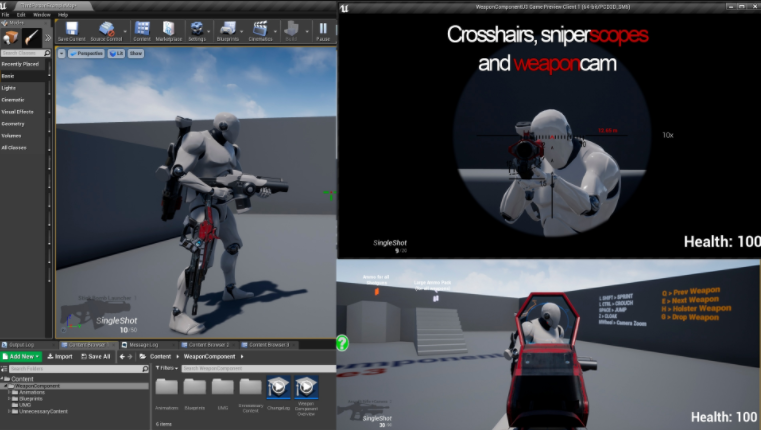The height and width of the screenshot is (430, 761).
Task: Click the Build toolbar icon
Action: click(x=291, y=29)
